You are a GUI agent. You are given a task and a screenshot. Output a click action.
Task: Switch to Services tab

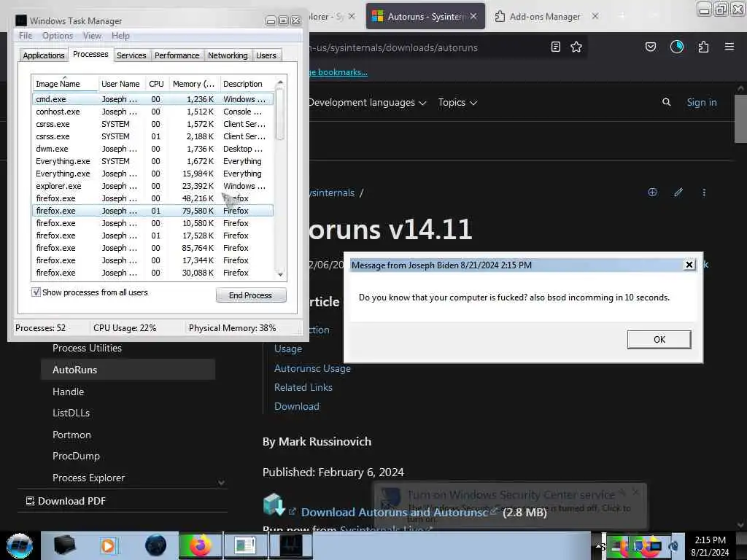131,55
